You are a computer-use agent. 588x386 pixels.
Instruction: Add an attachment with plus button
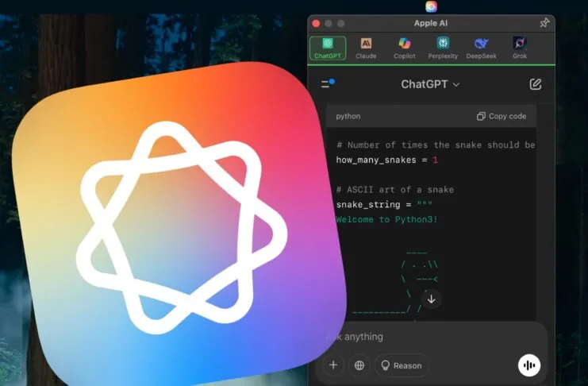tap(333, 365)
